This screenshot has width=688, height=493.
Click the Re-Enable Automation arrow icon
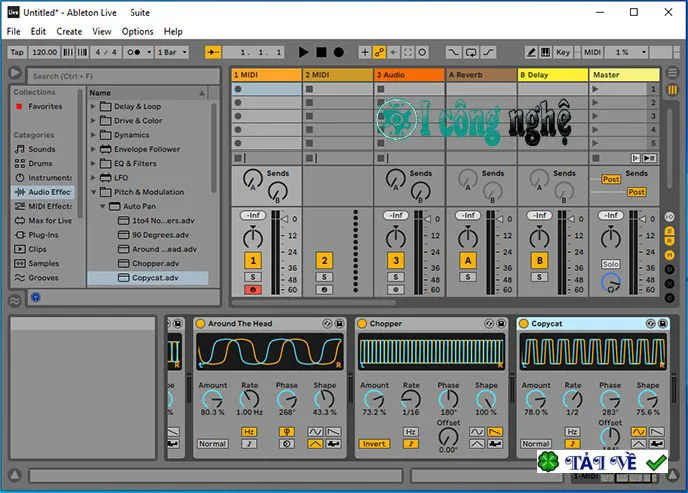pyautogui.click(x=394, y=52)
